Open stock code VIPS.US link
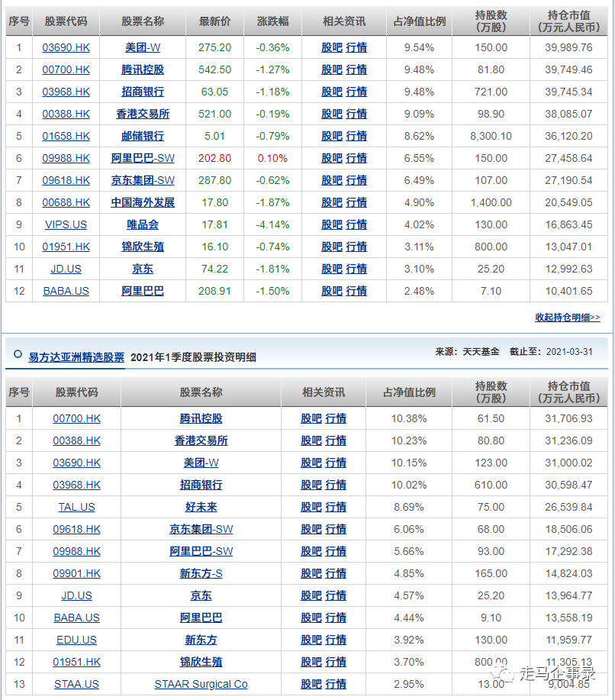 pos(66,224)
